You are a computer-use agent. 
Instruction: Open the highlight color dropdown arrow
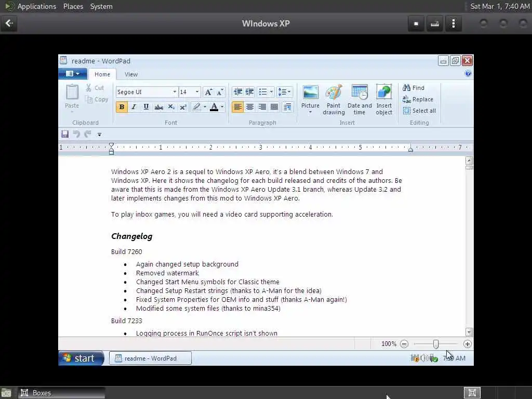[205, 107]
